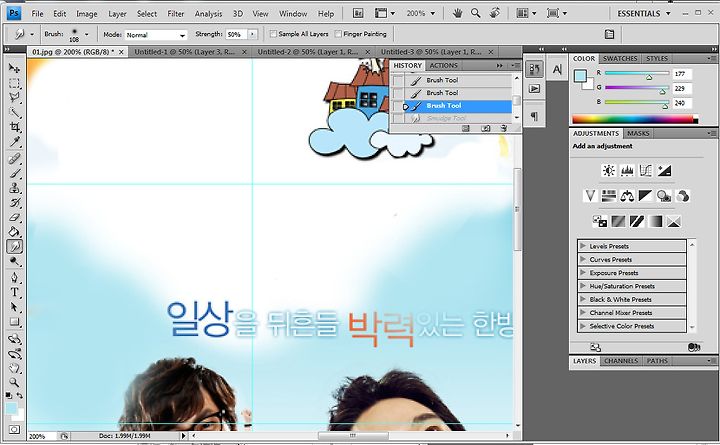
Task: Switch to the MASKS tab
Action: (638, 134)
